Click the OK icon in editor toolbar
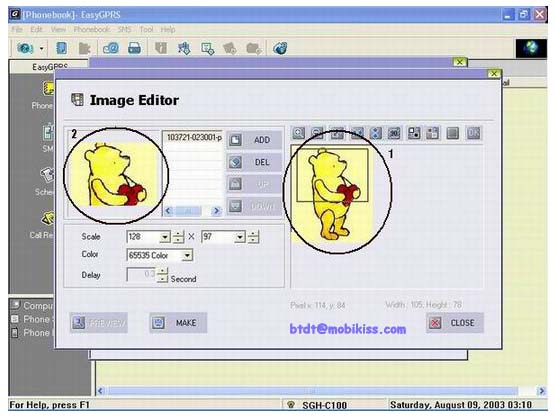Image resolution: width=556 pixels, height=417 pixels. coord(474,133)
